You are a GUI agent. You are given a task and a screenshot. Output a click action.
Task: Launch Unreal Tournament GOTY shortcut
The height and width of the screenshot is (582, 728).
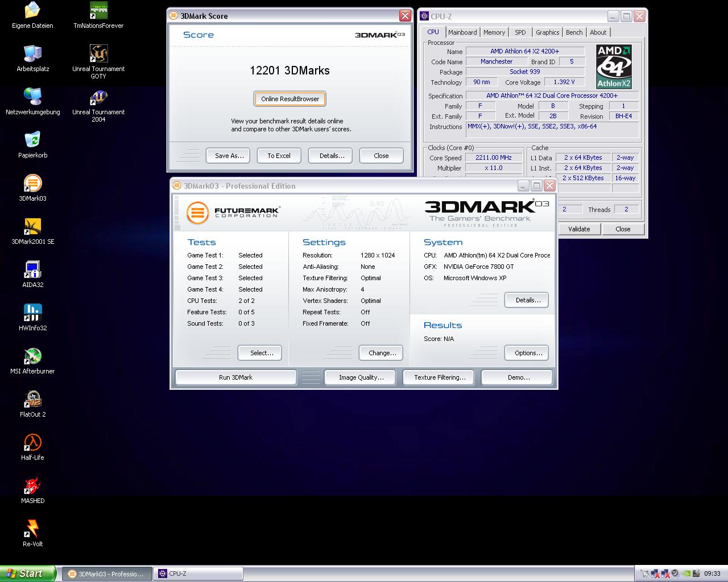[x=98, y=62]
